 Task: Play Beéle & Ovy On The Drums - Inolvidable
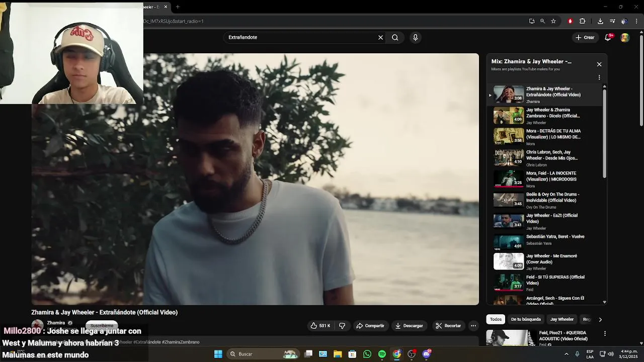544,200
